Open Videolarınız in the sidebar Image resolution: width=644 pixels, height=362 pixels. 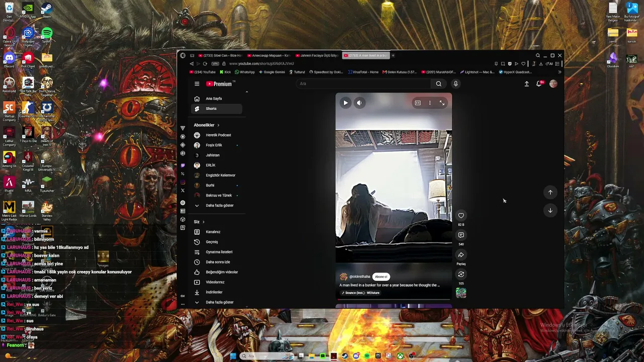[217, 282]
